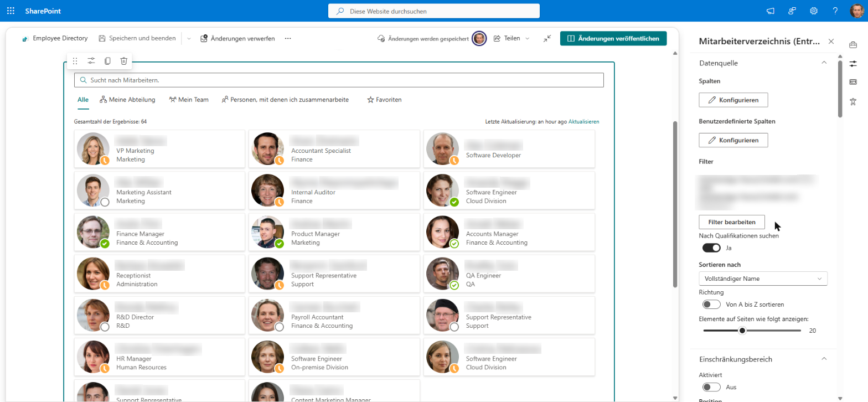Image resolution: width=868 pixels, height=402 pixels.
Task: Open the Payroll Accountant employee card
Action: tap(334, 316)
